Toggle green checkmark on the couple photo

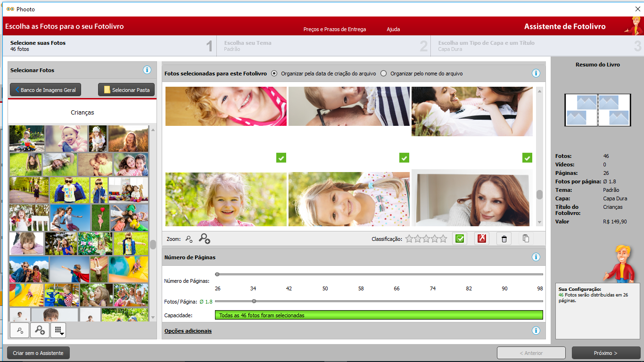point(527,157)
